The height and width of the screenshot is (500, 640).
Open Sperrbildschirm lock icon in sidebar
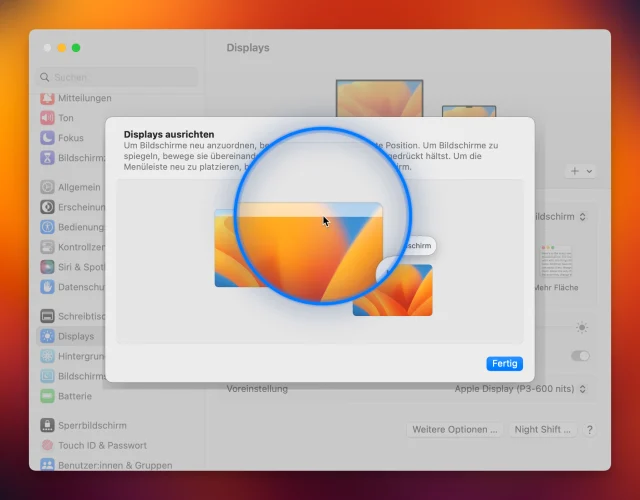click(x=47, y=425)
